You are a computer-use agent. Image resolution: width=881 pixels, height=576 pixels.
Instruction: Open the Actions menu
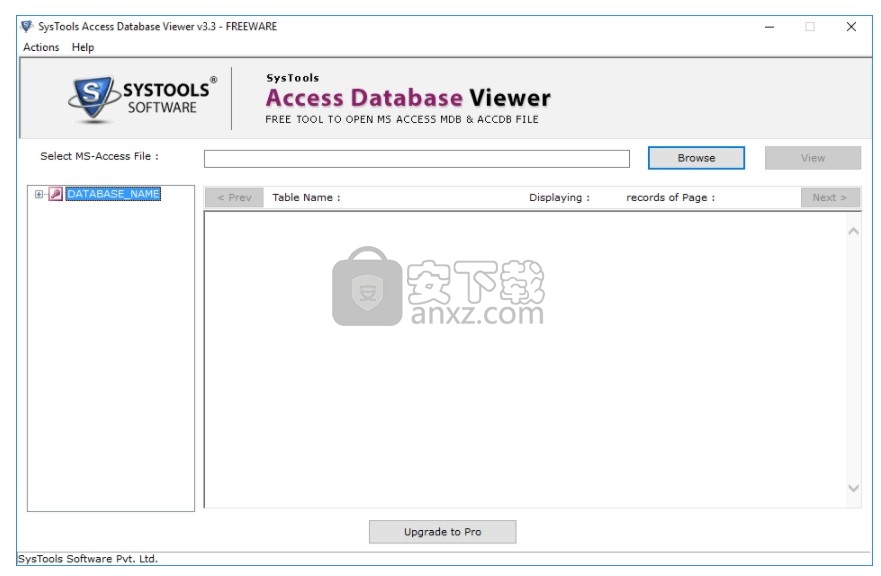(41, 47)
